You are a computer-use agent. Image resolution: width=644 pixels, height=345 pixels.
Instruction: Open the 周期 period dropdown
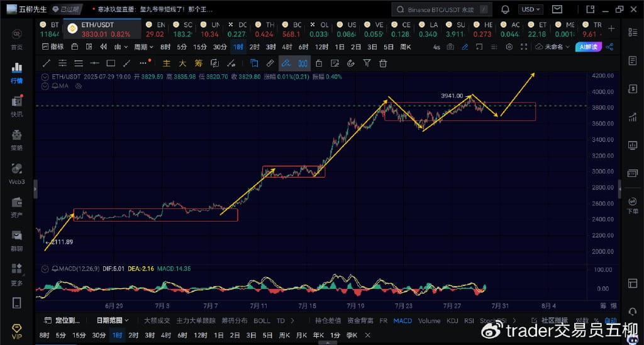[144, 47]
